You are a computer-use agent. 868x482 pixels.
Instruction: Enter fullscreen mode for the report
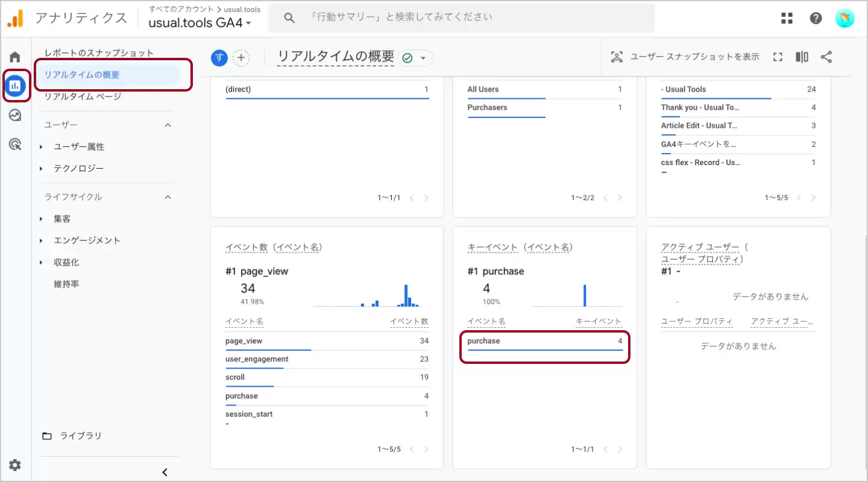778,57
